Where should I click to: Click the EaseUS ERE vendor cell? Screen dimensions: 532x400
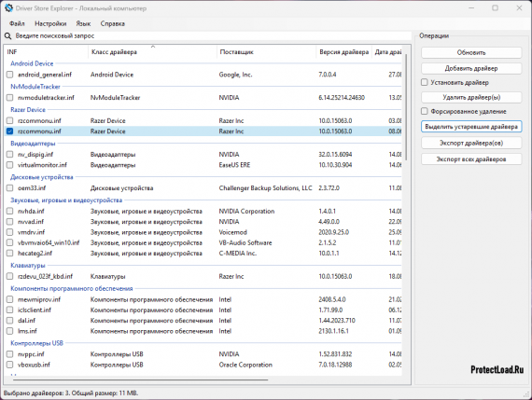234,165
